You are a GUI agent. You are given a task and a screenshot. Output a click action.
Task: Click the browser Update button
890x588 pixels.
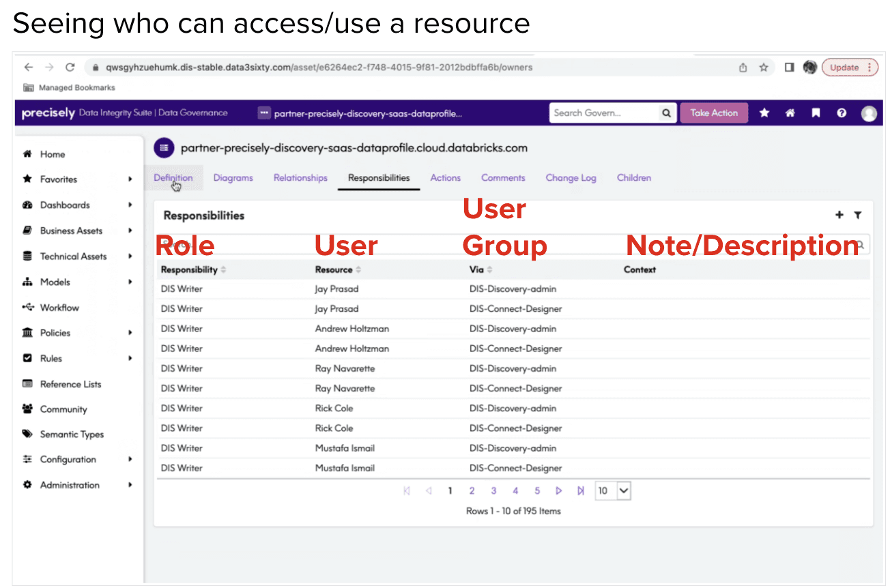[850, 68]
